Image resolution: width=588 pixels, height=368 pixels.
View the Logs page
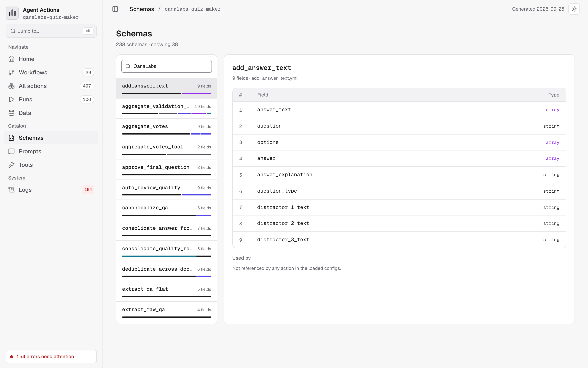click(x=51, y=190)
